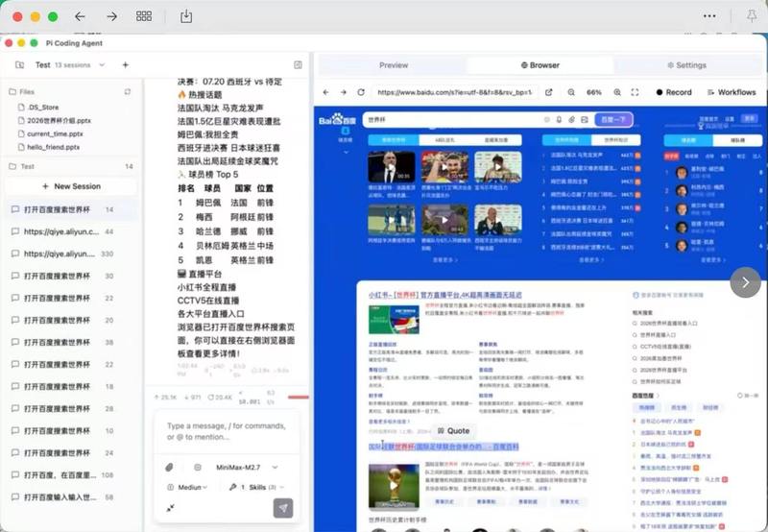
Task: Click Baidu image search camera icon
Action: point(585,119)
